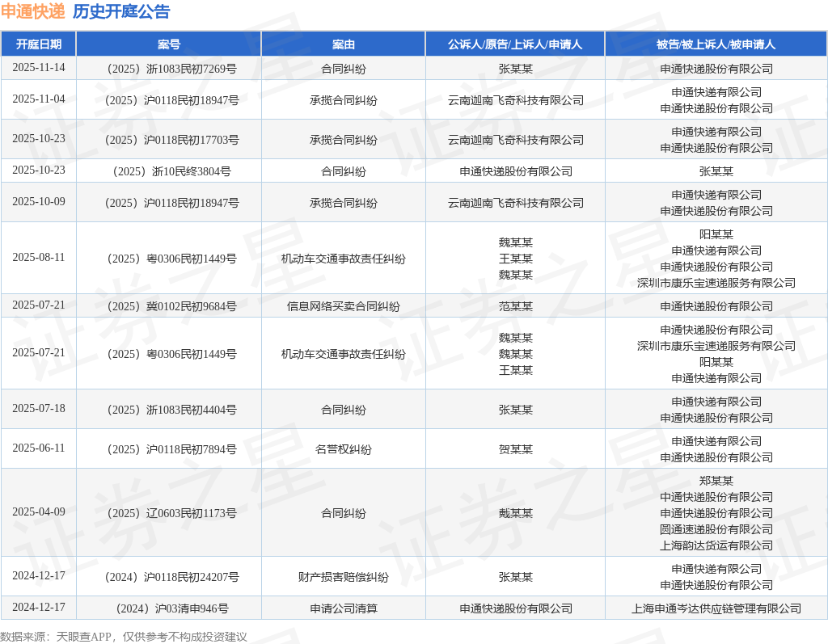
Task: Click 云南迦南飞奇科技有限公司 in 沪0118民初17703号 row
Action: click(515, 140)
